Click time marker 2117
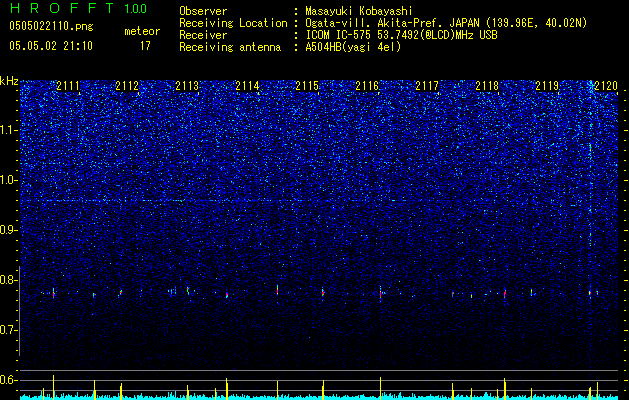The image size is (629, 400). [427, 86]
